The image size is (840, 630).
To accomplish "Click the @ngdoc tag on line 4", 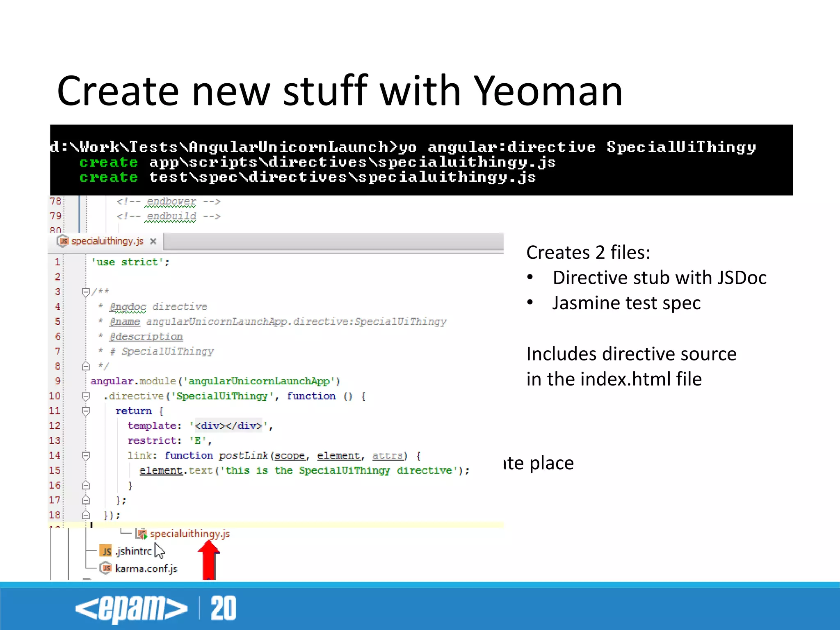I will pyautogui.click(x=128, y=307).
